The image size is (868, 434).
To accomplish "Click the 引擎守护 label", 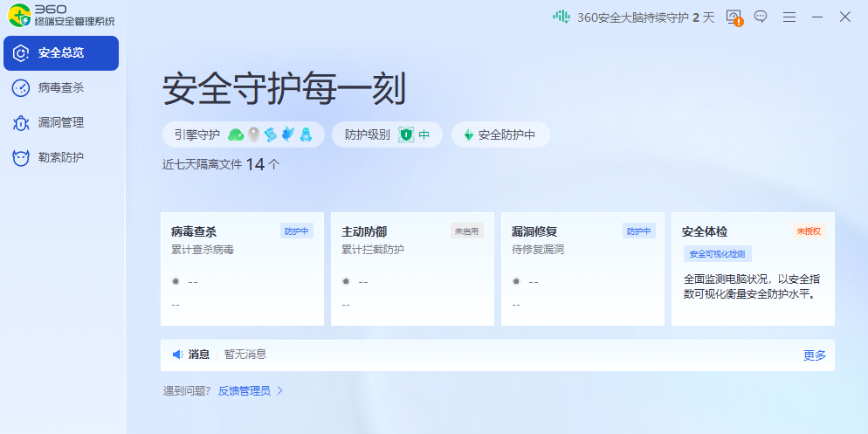I will pyautogui.click(x=196, y=134).
